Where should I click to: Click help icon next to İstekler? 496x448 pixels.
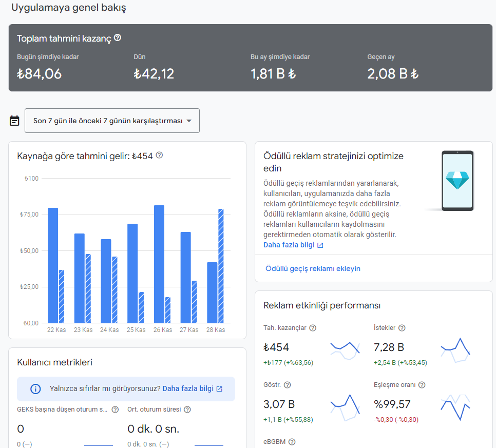coord(402,328)
